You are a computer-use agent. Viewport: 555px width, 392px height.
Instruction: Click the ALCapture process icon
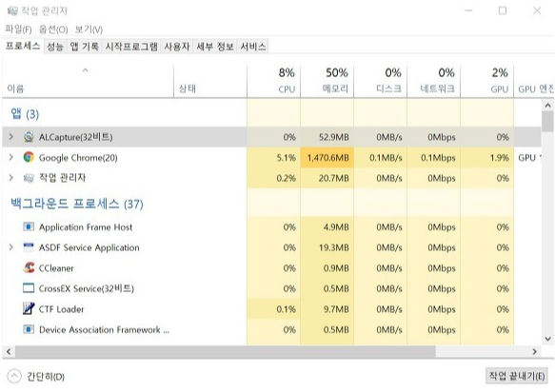pos(29,137)
